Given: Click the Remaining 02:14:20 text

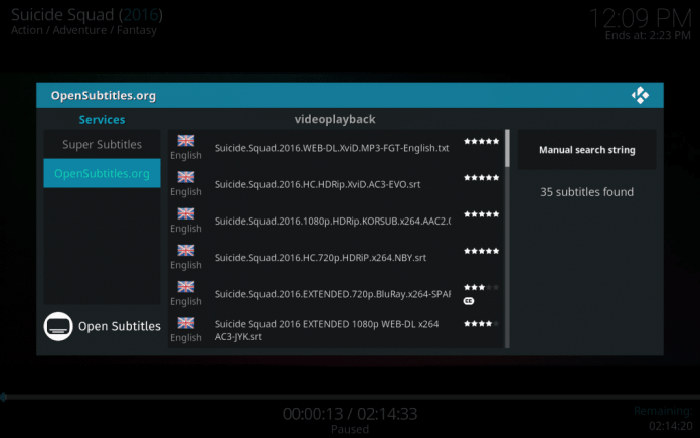Looking at the screenshot, I should point(663,418).
